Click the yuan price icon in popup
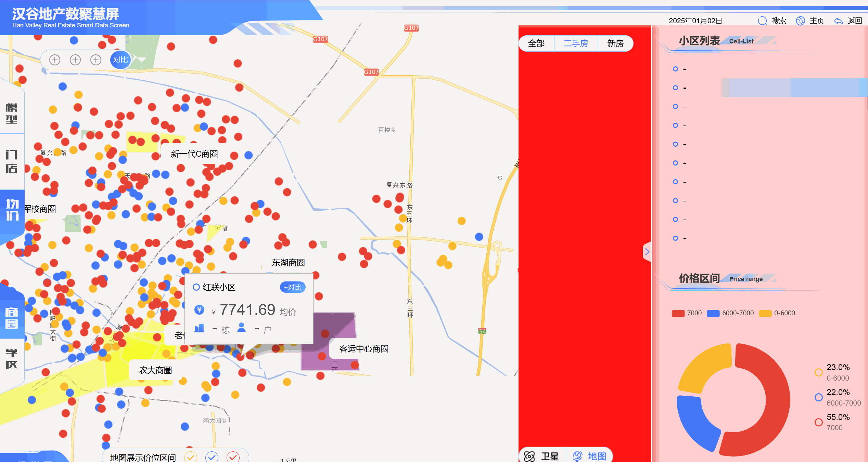 199,310
